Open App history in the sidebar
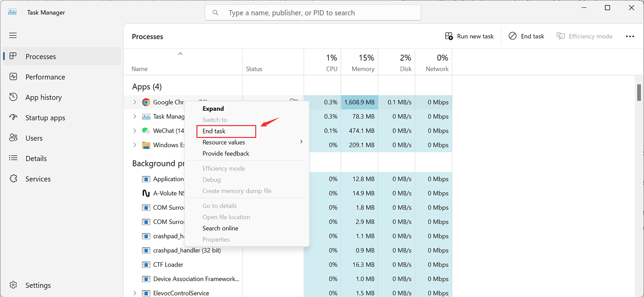This screenshot has height=297, width=644. click(62, 97)
